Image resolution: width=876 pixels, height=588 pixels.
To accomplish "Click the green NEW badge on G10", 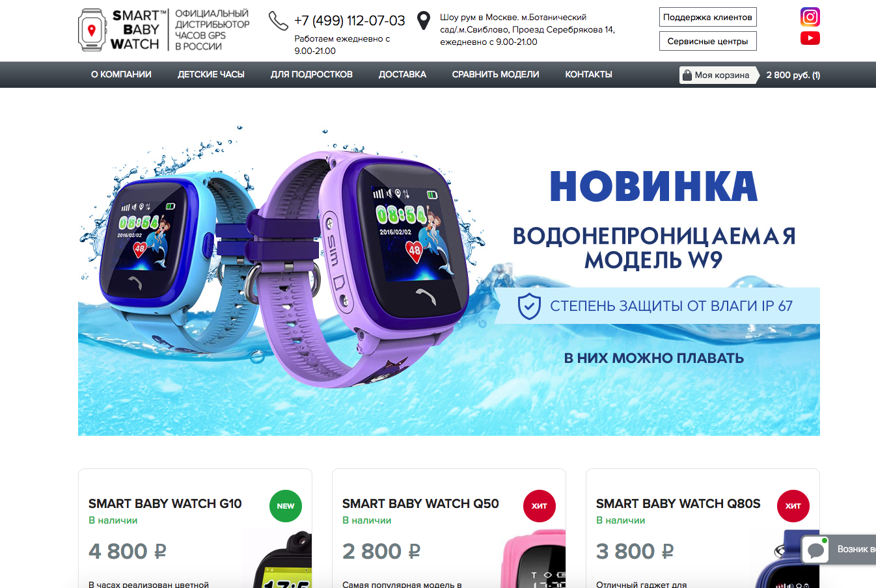I will (x=286, y=506).
